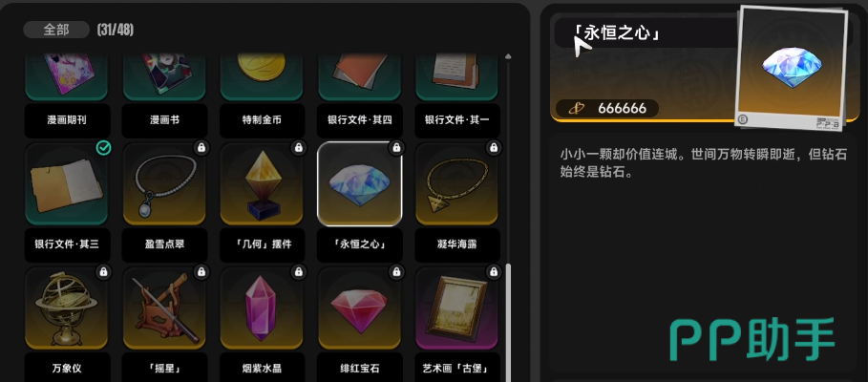Image resolution: width=868 pixels, height=382 pixels.
Task: Select the「摇星」sword stand item
Action: [164, 308]
